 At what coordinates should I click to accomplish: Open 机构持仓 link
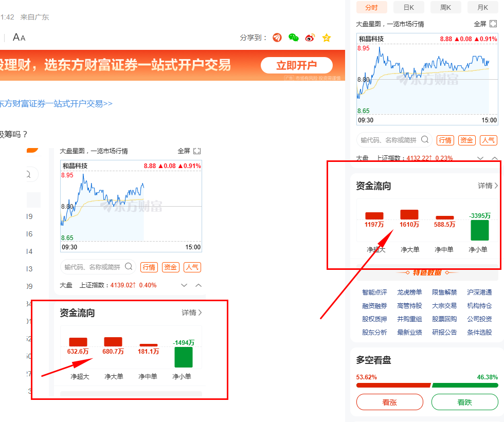pos(479,306)
